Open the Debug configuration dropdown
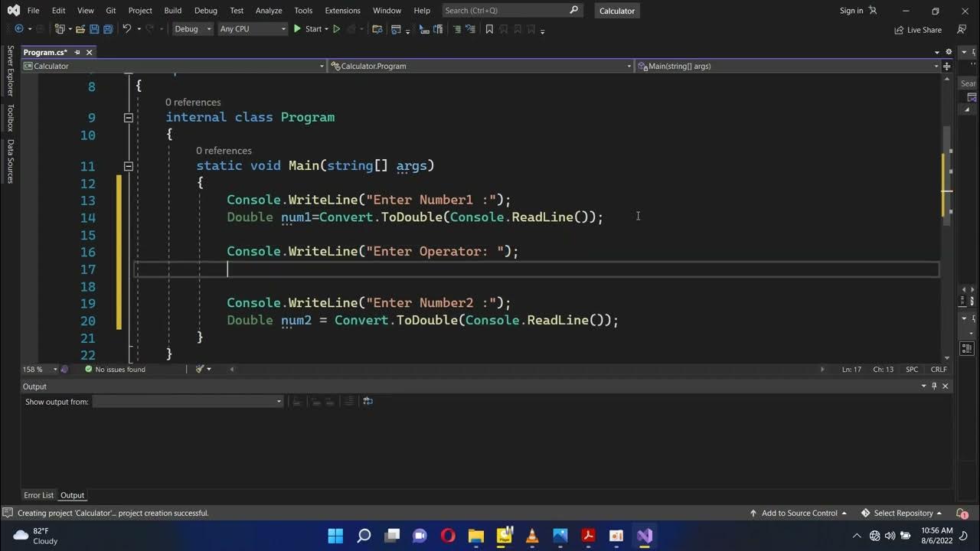This screenshot has width=980, height=551. pyautogui.click(x=192, y=29)
